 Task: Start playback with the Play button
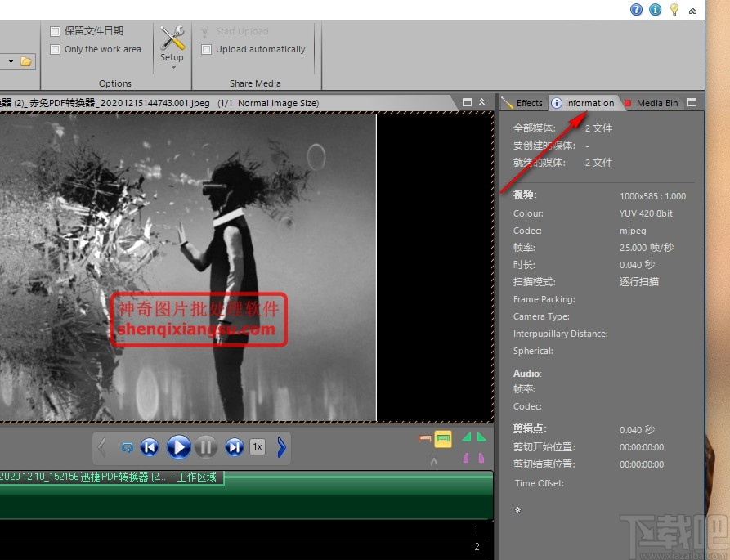[x=178, y=447]
